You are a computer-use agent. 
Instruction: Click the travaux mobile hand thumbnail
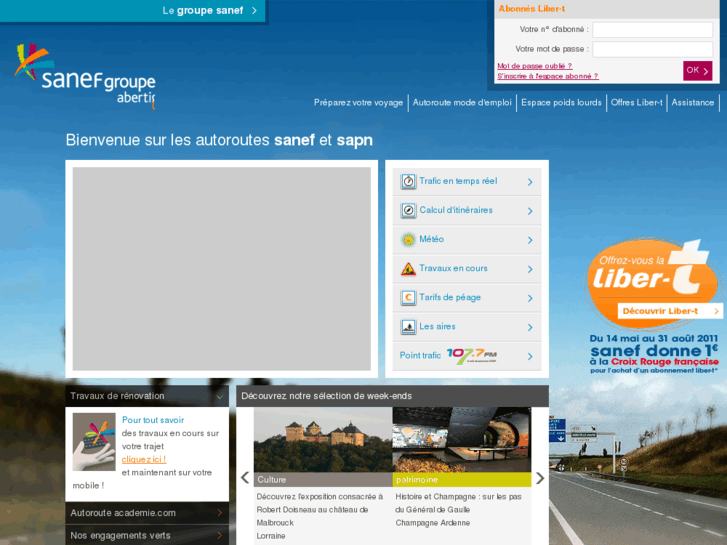(x=94, y=442)
